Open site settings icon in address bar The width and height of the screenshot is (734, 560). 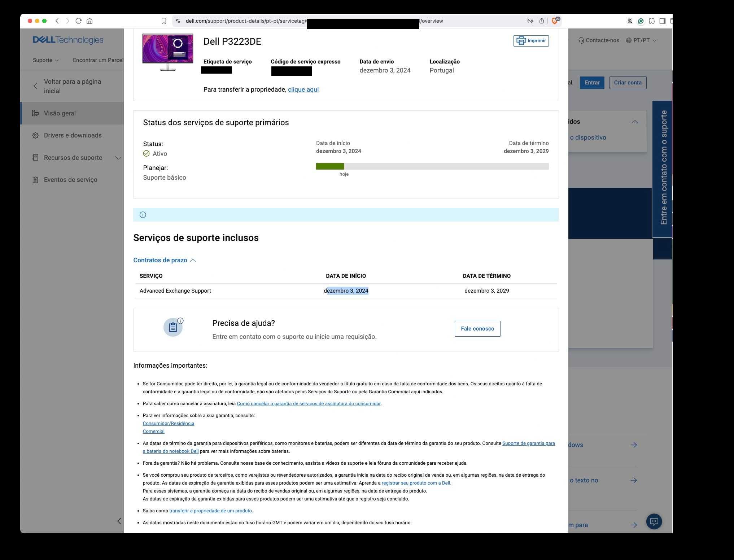pos(178,21)
